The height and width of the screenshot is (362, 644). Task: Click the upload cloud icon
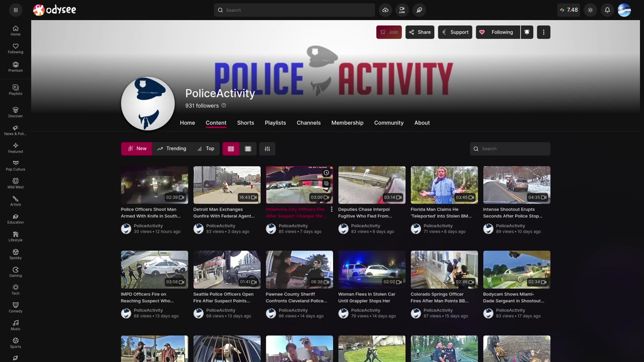(x=385, y=10)
